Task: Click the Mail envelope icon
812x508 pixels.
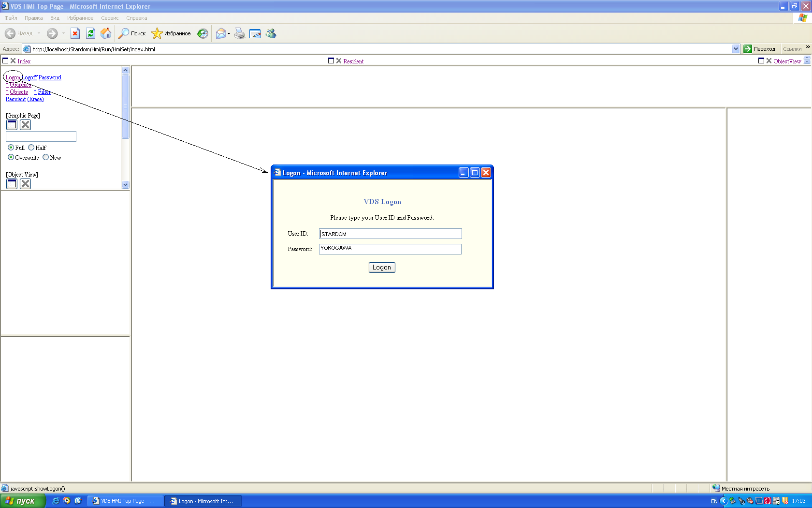Action: point(220,33)
